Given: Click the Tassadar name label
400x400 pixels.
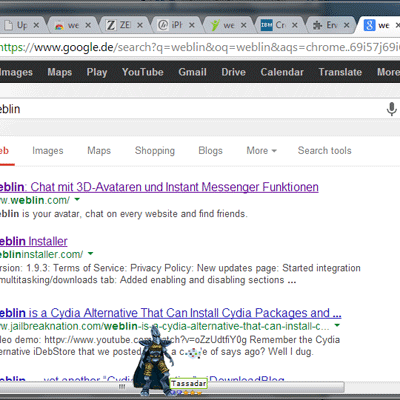Looking at the screenshot, I should [x=189, y=384].
